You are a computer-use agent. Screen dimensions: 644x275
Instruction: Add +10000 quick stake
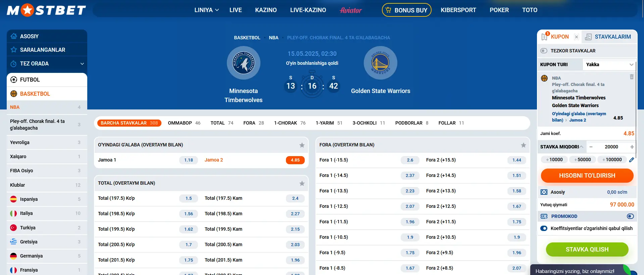coord(554,160)
